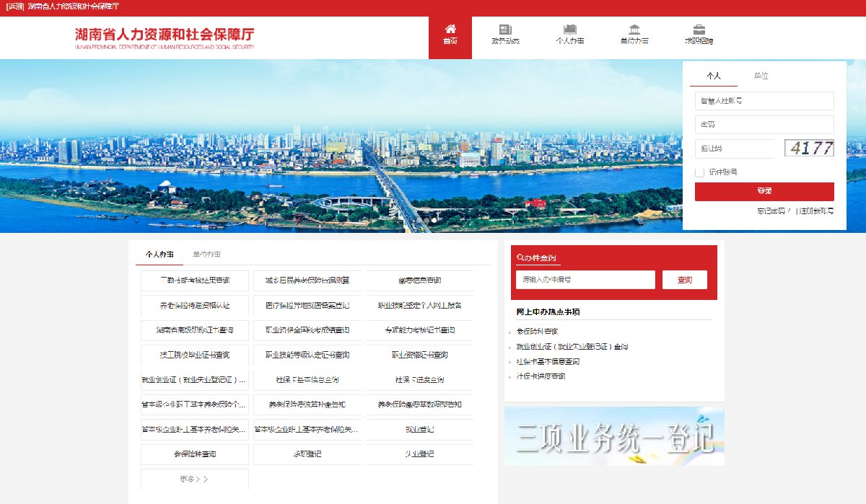866x504 pixels.
Task: Click the 密码 password input field
Action: [764, 125]
